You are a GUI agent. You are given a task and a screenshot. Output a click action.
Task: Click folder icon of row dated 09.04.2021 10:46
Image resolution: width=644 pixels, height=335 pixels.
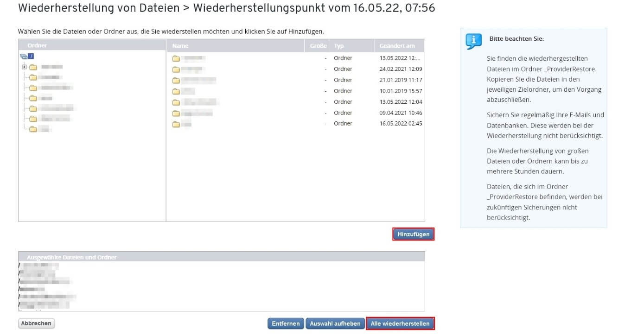(176, 113)
